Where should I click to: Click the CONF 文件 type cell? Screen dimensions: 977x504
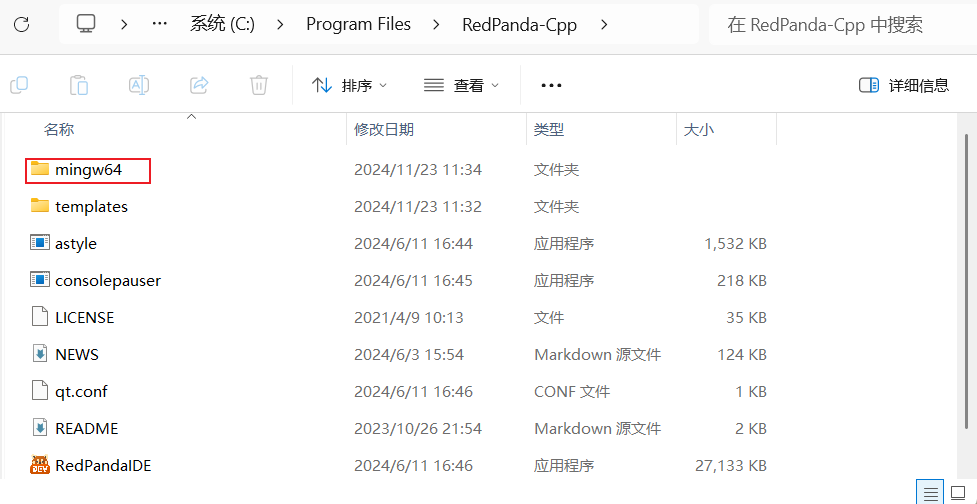(572, 392)
